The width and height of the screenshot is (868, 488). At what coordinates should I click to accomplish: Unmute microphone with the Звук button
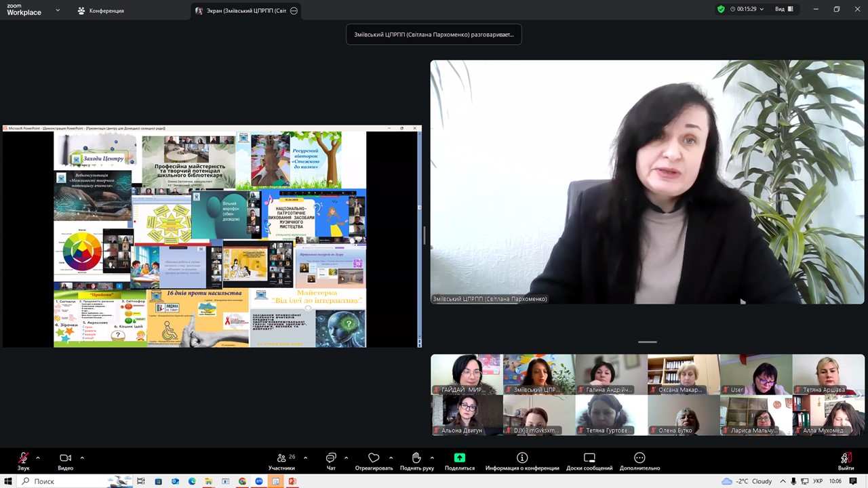click(24, 458)
